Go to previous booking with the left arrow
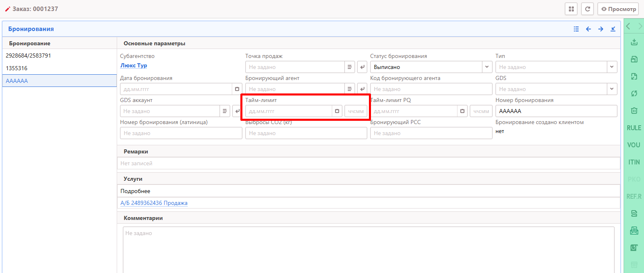Image resolution: width=644 pixels, height=273 pixels. (x=588, y=29)
